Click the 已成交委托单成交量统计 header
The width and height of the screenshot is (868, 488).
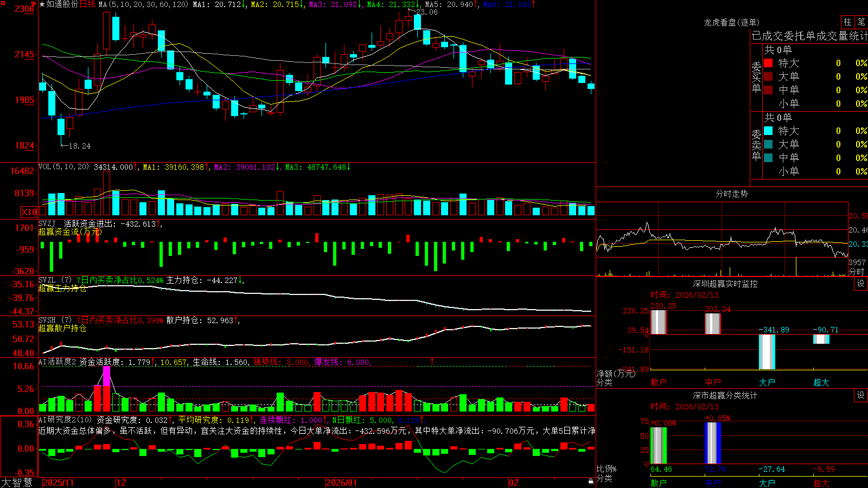pyautogui.click(x=809, y=36)
